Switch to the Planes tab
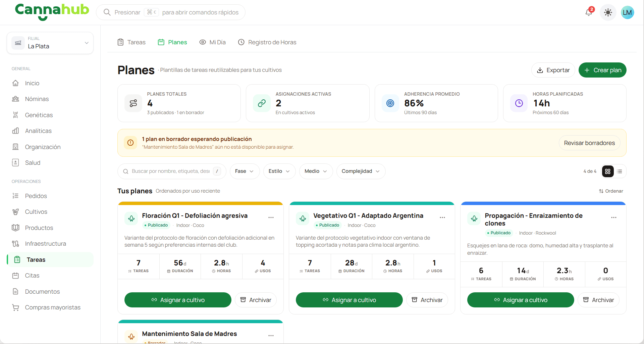The width and height of the screenshot is (644, 344). click(x=172, y=42)
